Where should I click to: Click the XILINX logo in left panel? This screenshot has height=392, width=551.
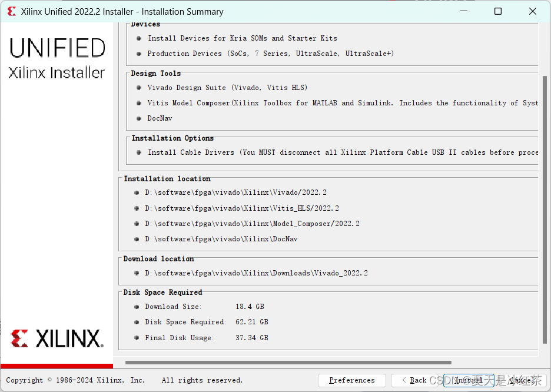point(57,338)
